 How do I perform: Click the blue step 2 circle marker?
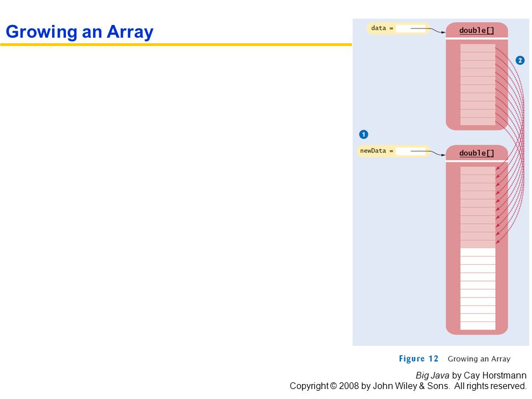pyautogui.click(x=520, y=60)
